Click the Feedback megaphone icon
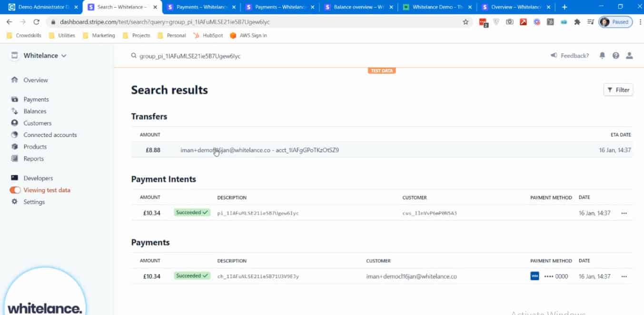 (x=554, y=56)
